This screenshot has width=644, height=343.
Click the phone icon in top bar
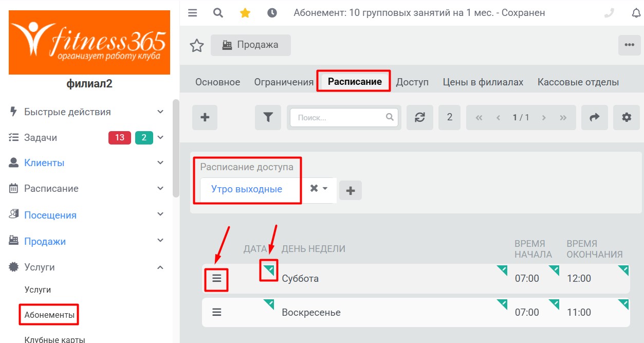(x=610, y=13)
